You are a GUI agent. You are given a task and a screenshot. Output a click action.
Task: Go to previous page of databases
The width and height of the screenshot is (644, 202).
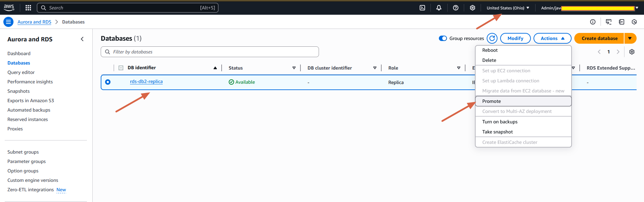(x=599, y=52)
